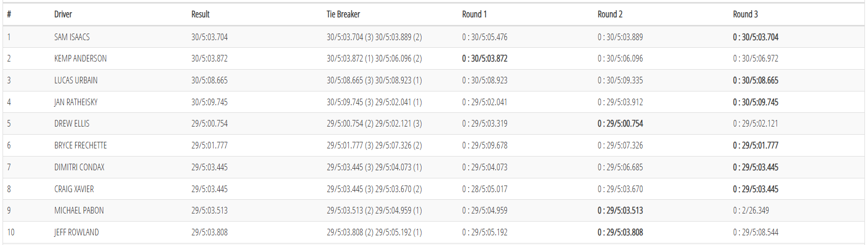868x245 pixels.
Task: Select driver SAM ISAACS
Action: pos(72,37)
